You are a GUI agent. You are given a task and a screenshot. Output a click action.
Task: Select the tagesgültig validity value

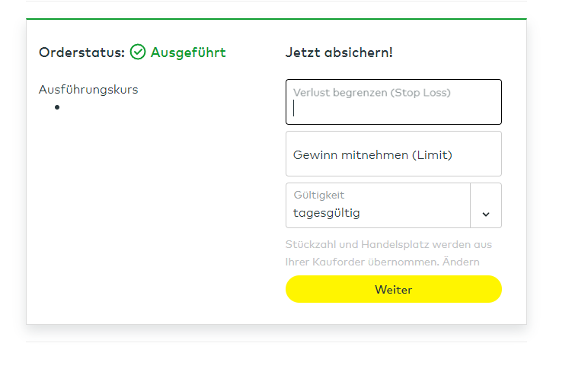[327, 213]
